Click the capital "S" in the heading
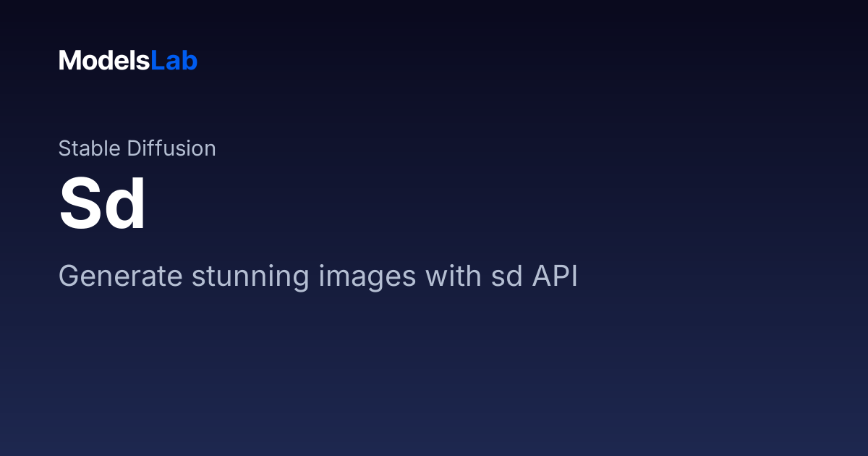The width and height of the screenshot is (868, 456). coord(80,205)
